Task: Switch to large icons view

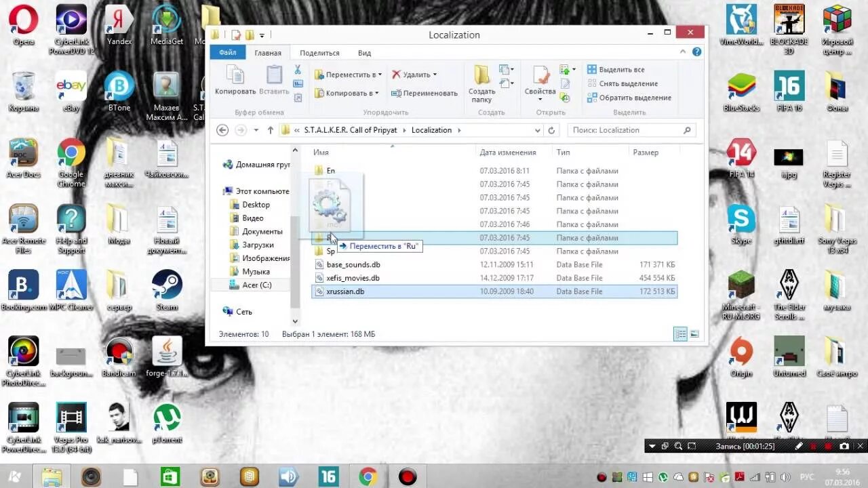Action: [694, 334]
